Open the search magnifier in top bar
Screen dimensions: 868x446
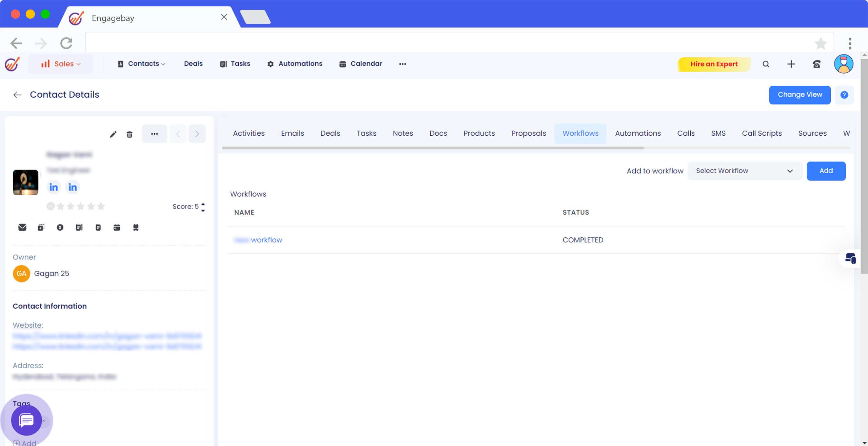click(x=766, y=64)
